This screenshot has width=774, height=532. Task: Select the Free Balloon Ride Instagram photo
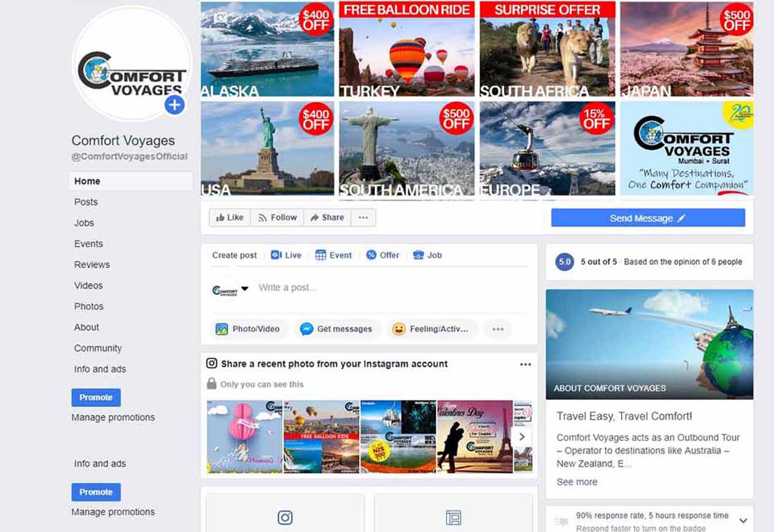click(322, 437)
